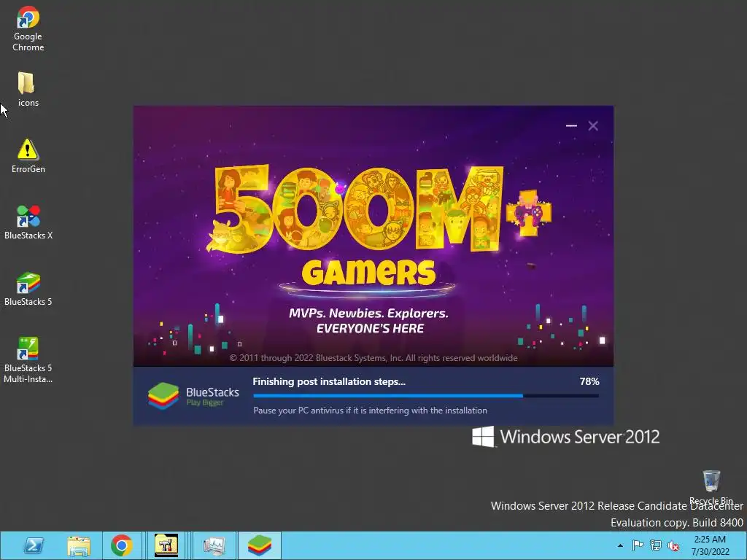Viewport: 747px width, 560px height.
Task: Click the 78% progress value
Action: tap(589, 381)
